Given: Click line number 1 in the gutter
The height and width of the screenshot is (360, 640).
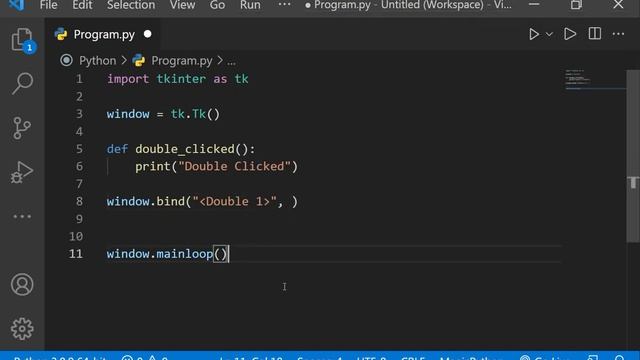Looking at the screenshot, I should [x=79, y=79].
